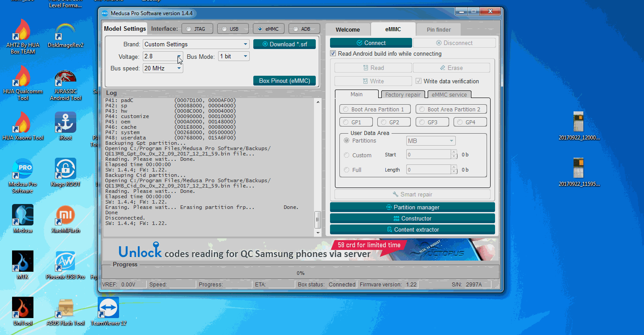Select the USB interface option

pos(234,29)
